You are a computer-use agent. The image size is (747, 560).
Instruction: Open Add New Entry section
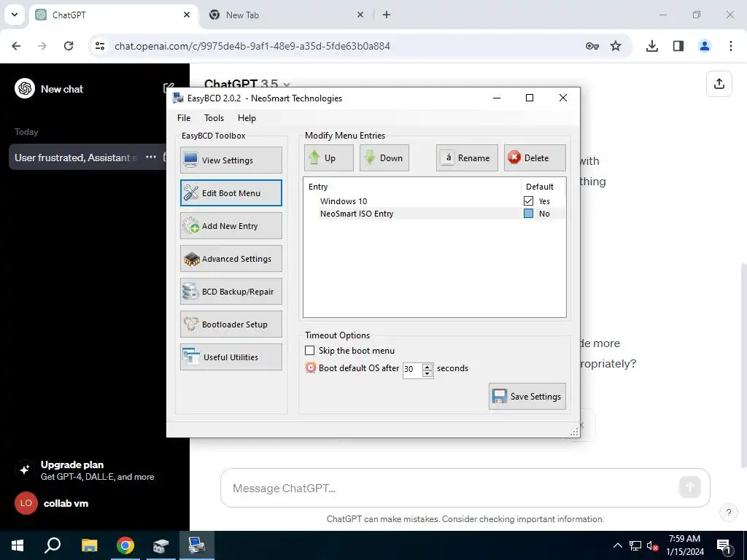(231, 226)
